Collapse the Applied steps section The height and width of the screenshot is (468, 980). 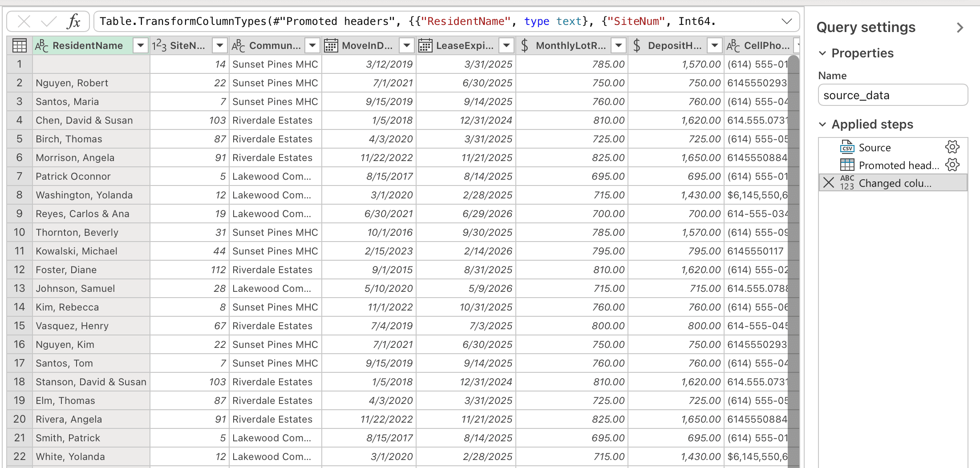pyautogui.click(x=822, y=125)
